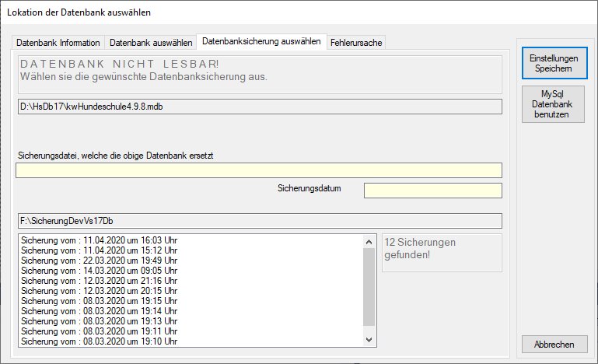
Task: Select the Datenbanksicherung auswählen tab
Action: pos(261,41)
